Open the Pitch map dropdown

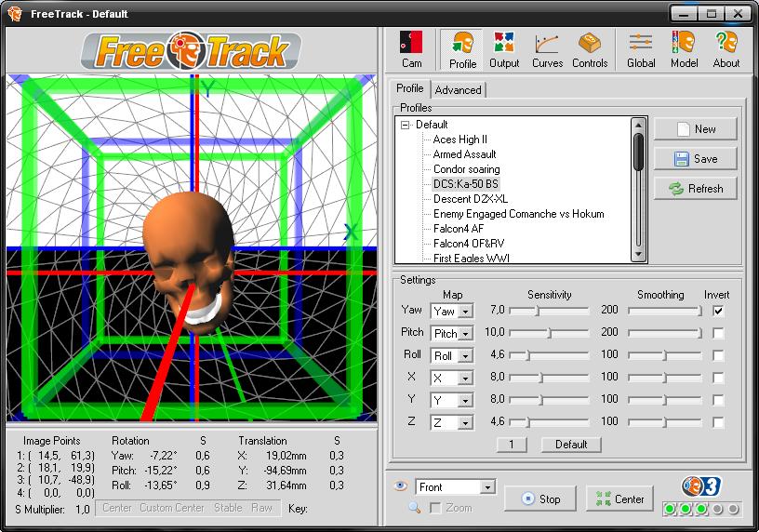(465, 334)
